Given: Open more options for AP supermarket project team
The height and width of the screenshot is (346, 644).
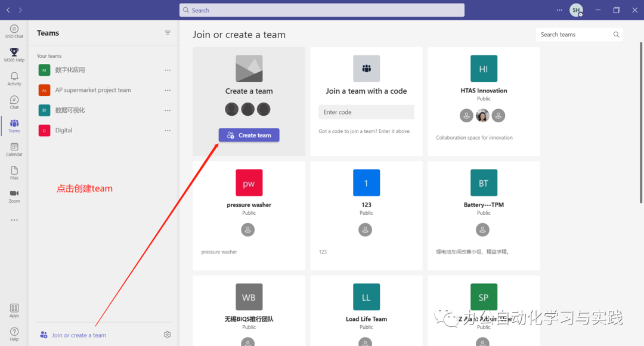Looking at the screenshot, I should (168, 91).
